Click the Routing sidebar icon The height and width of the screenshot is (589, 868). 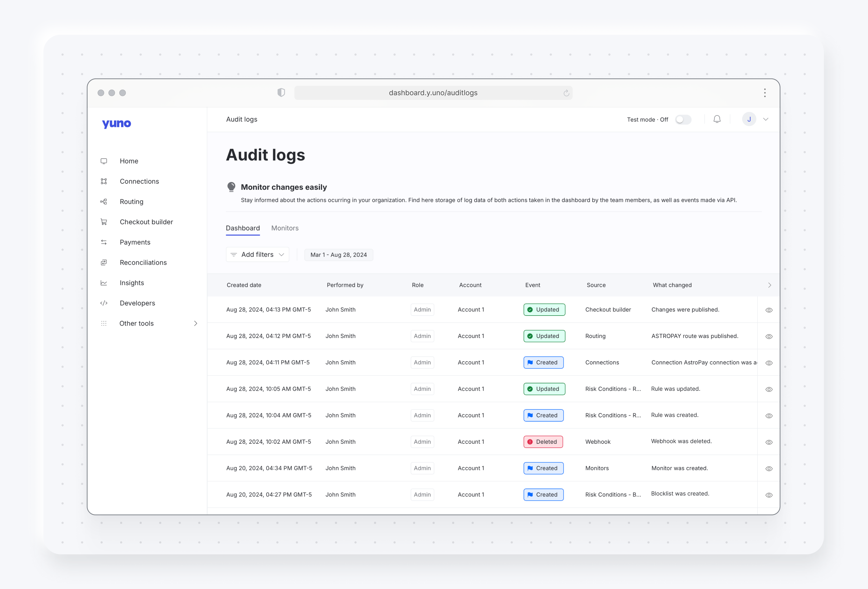104,202
